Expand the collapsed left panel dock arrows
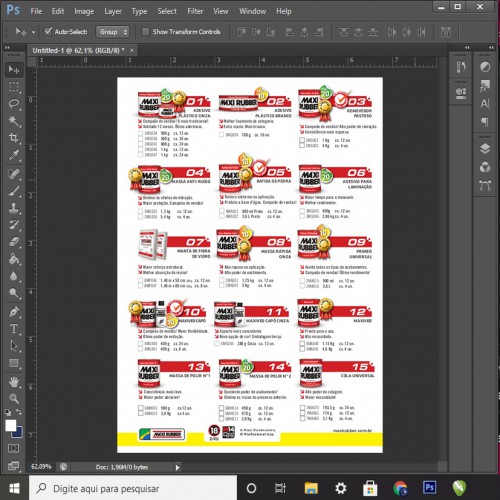Viewport: 500px width, 500px height. (467, 48)
